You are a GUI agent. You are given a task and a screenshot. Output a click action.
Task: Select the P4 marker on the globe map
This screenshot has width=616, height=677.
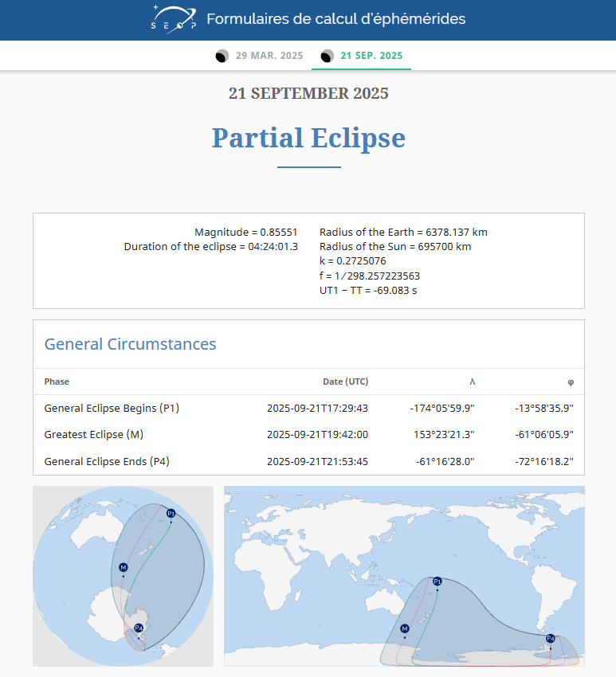coord(139,628)
